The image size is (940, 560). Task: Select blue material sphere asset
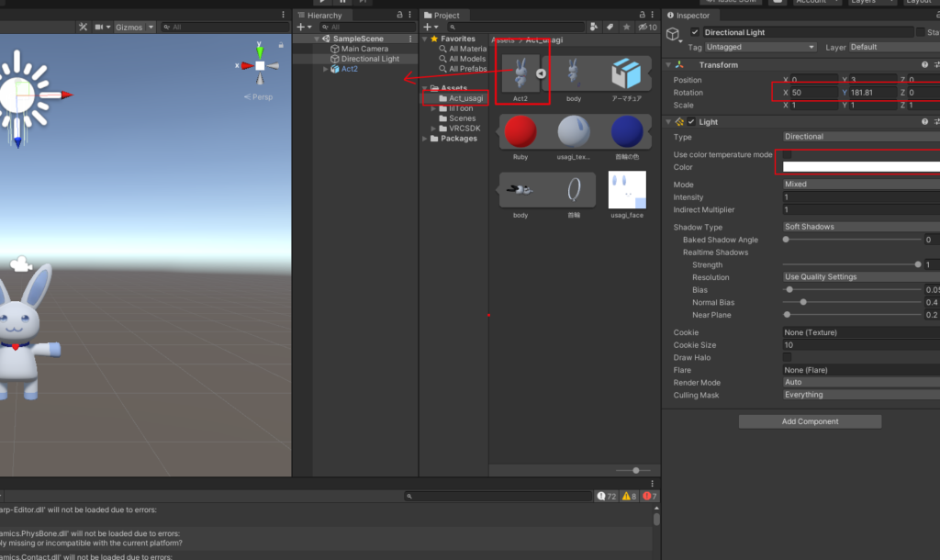coord(627,132)
